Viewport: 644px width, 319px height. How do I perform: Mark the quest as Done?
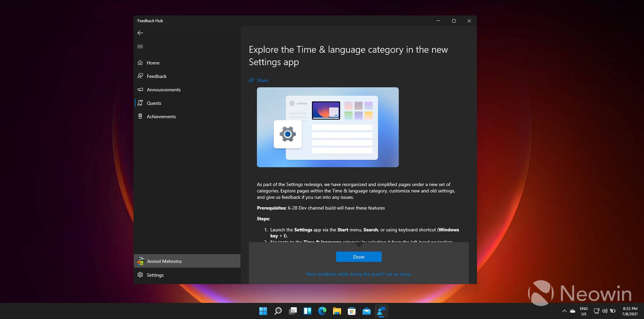point(359,257)
